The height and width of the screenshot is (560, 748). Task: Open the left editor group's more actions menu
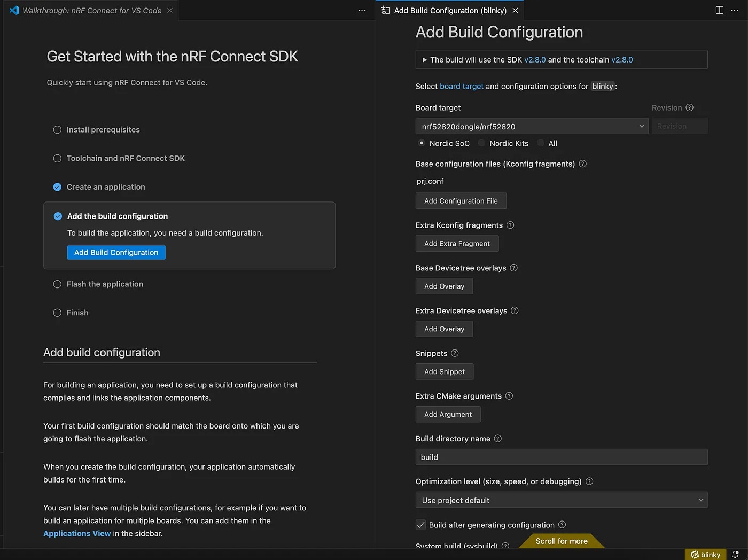click(x=362, y=10)
